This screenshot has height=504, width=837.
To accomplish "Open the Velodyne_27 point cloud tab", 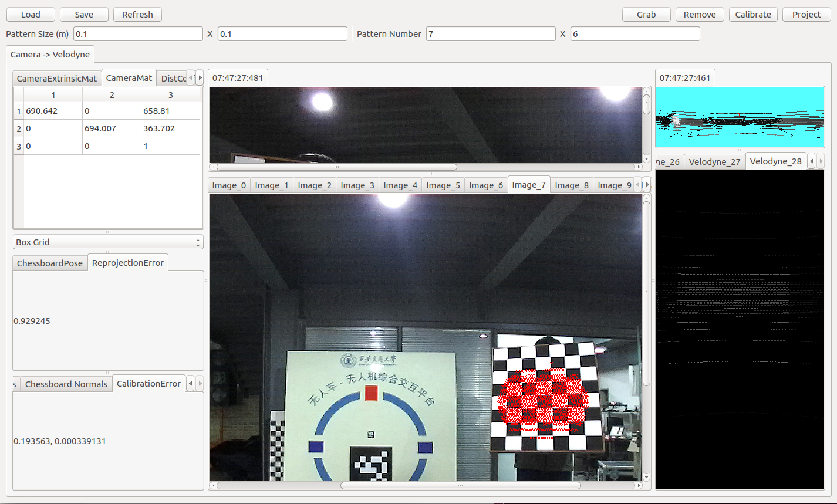I will [714, 162].
